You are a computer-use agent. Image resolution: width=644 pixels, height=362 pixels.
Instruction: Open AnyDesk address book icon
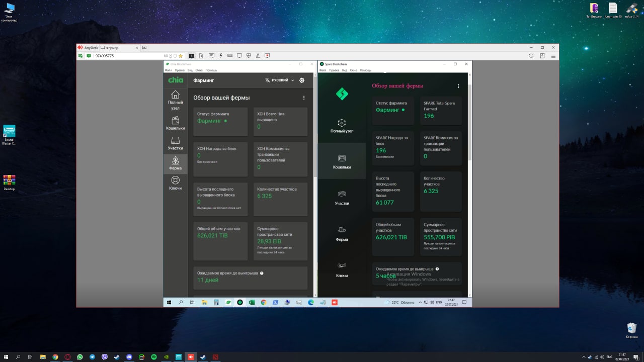pyautogui.click(x=542, y=55)
